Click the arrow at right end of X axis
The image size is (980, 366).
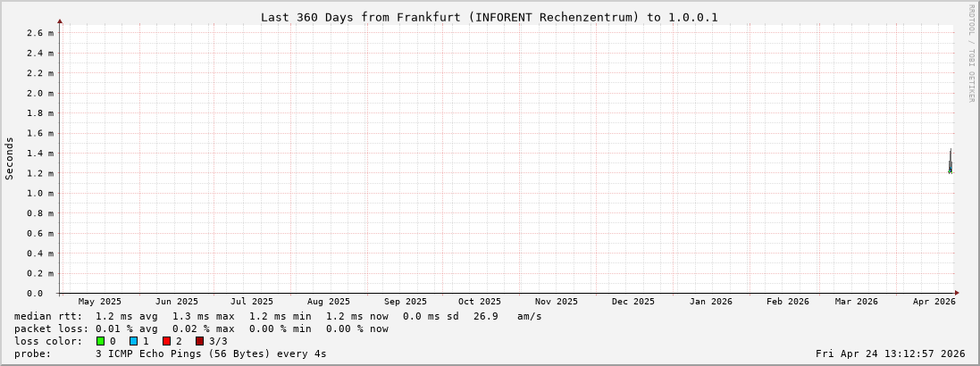956,293
